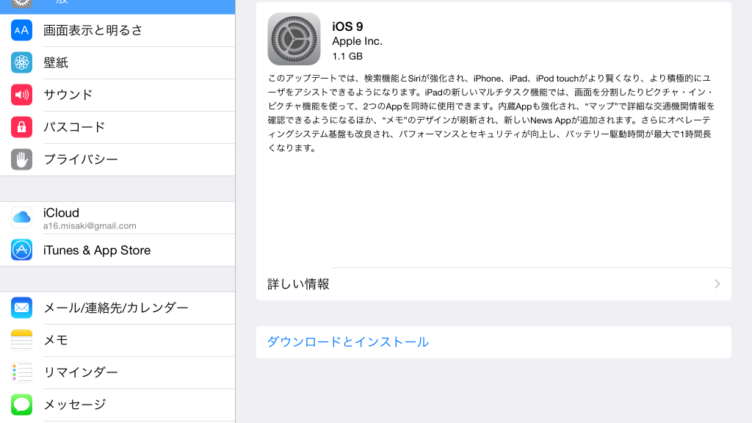The width and height of the screenshot is (752, 423).
Task: Select パスコード settings row
Action: click(x=118, y=127)
